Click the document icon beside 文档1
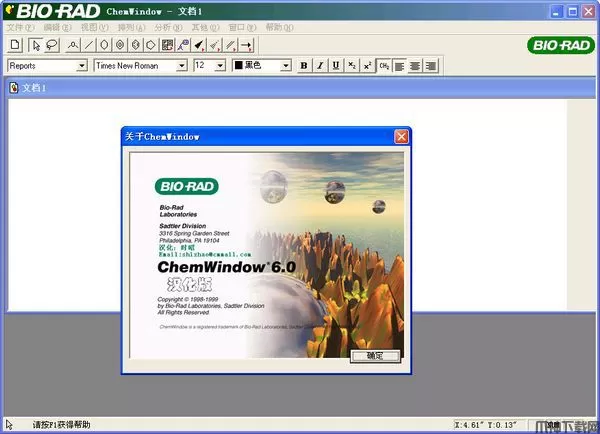Viewport: 600px width, 434px height. 14,88
